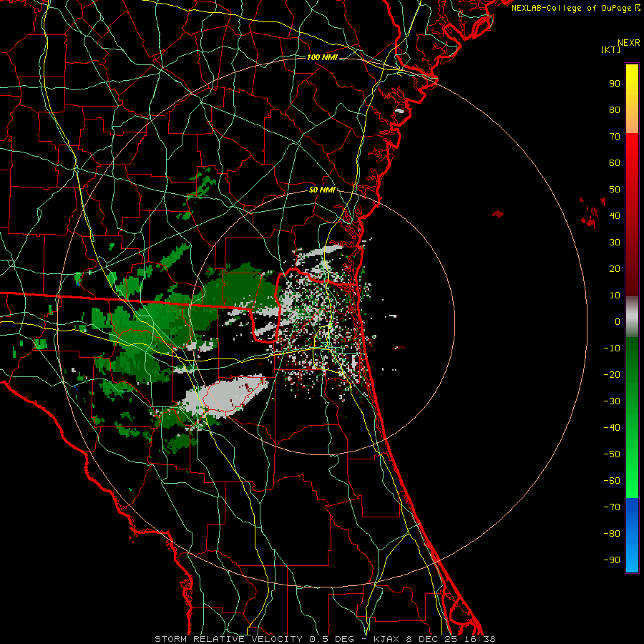The width and height of the screenshot is (644, 644).
Task: Click the -30 scale value
Action: pyautogui.click(x=612, y=401)
